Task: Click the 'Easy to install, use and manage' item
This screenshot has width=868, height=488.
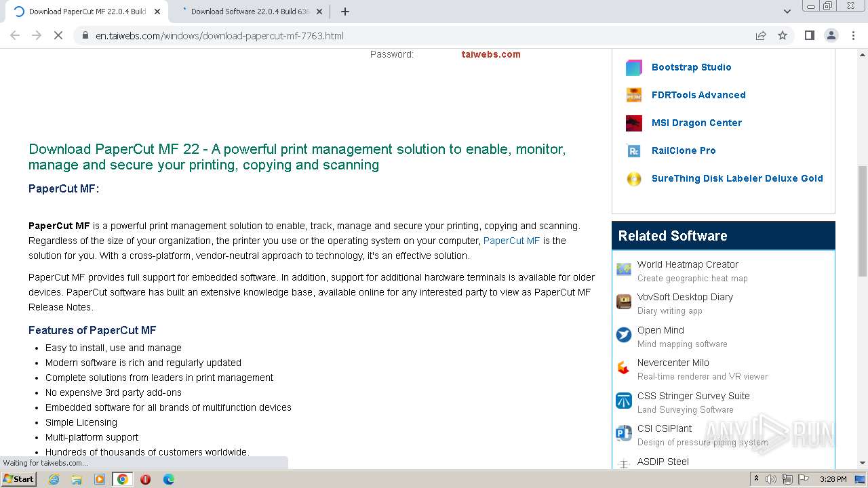Action: (x=113, y=348)
